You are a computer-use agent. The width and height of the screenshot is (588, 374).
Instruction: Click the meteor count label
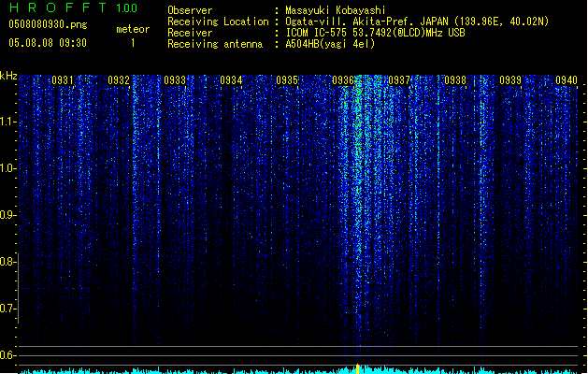click(x=133, y=29)
